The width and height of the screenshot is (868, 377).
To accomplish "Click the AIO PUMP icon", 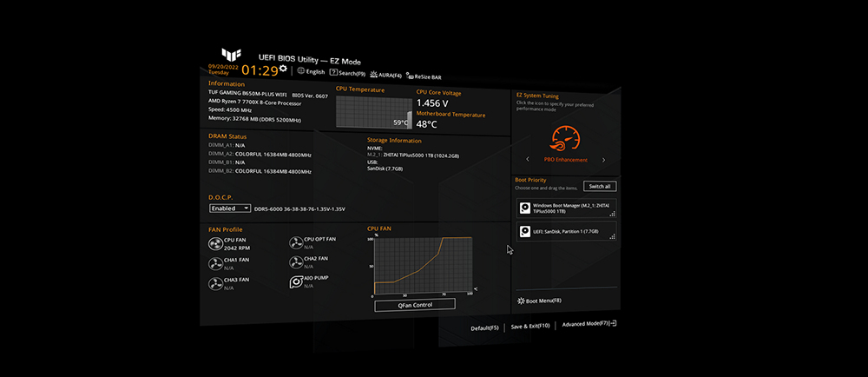I will pos(296,281).
